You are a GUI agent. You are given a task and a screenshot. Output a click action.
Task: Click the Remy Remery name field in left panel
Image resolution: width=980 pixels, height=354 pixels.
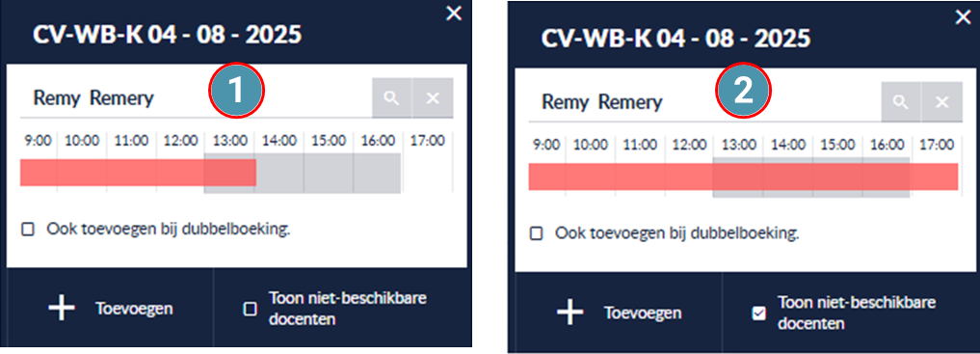click(196, 98)
